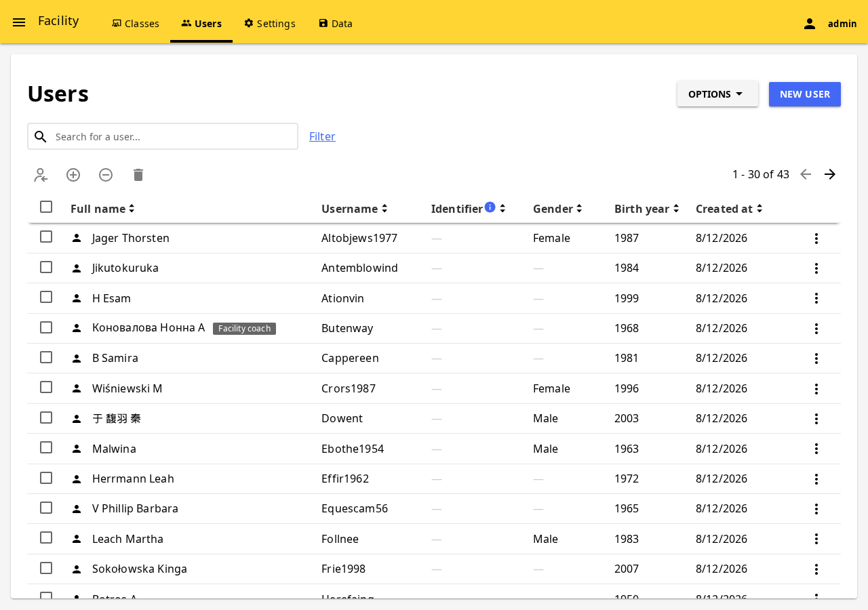868x610 pixels.
Task: Click the search magnifier icon
Action: pyautogui.click(x=41, y=137)
